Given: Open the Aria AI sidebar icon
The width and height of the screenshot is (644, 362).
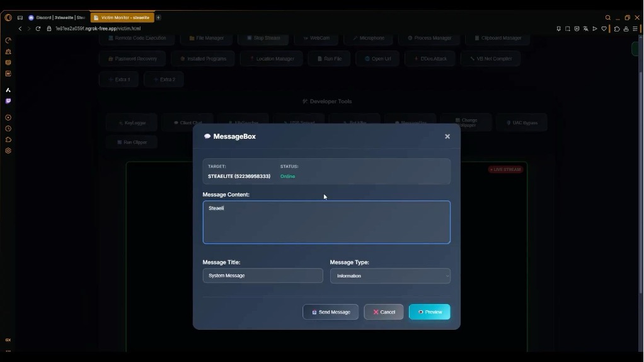Looking at the screenshot, I should pos(8,90).
